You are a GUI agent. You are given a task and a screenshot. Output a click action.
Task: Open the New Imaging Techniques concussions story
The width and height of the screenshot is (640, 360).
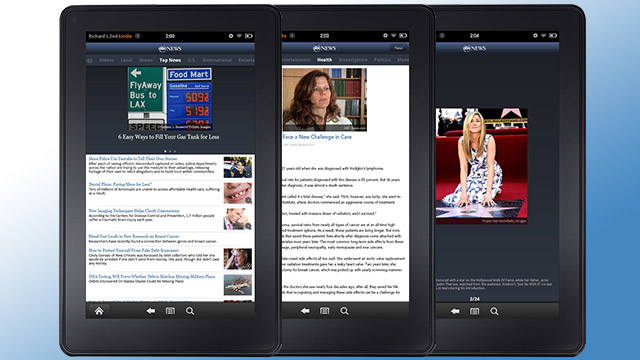pyautogui.click(x=134, y=211)
